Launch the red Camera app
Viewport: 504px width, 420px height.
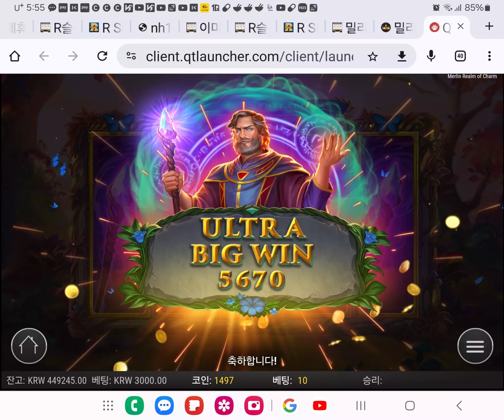click(x=254, y=406)
